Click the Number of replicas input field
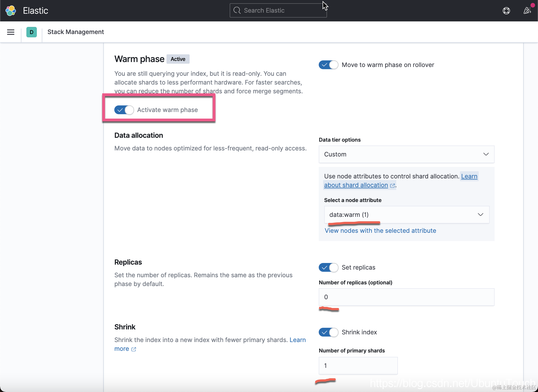This screenshot has width=538, height=392. (x=406, y=297)
